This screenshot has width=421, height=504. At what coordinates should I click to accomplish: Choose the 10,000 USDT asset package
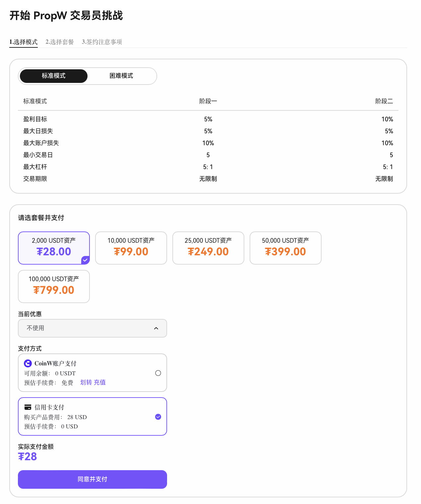[131, 248]
